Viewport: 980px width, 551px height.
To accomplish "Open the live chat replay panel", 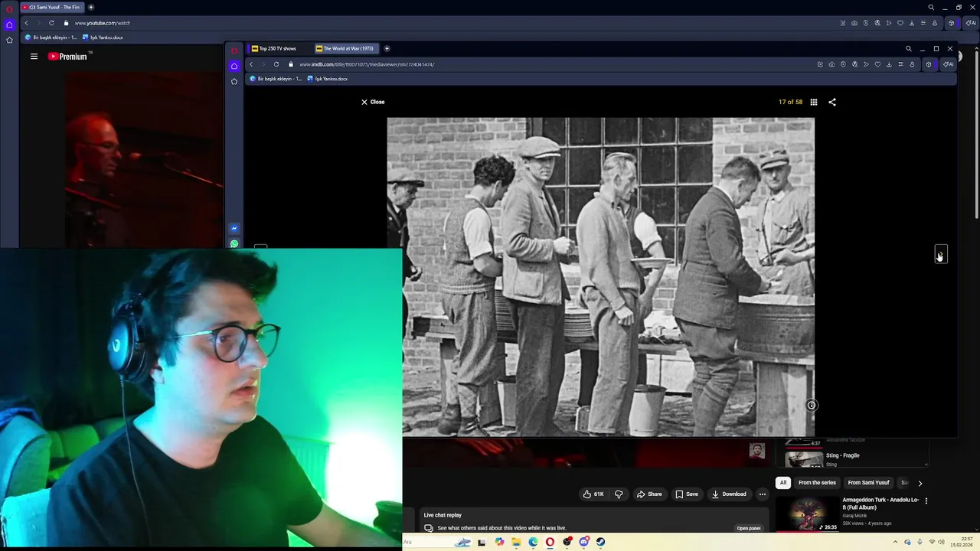I will point(749,528).
